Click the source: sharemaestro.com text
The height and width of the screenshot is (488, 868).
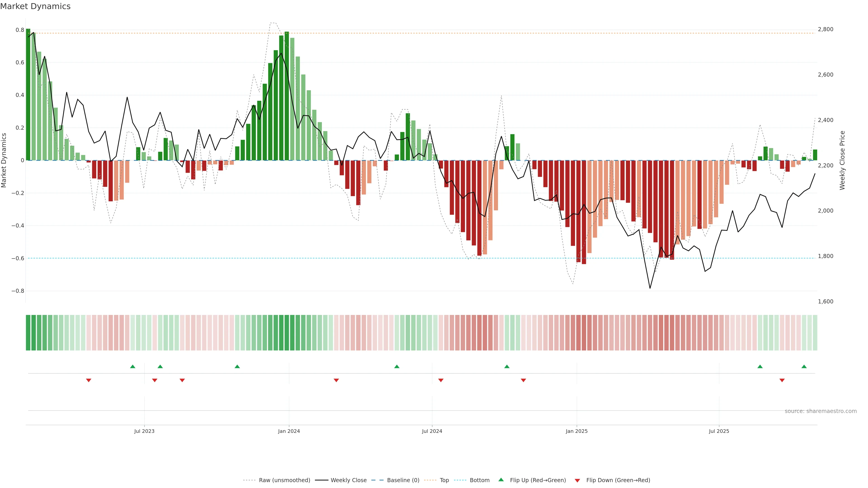(x=821, y=411)
